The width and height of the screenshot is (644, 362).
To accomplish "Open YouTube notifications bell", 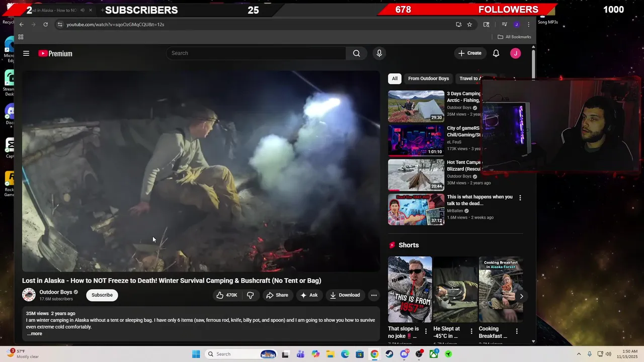I will click(x=496, y=53).
